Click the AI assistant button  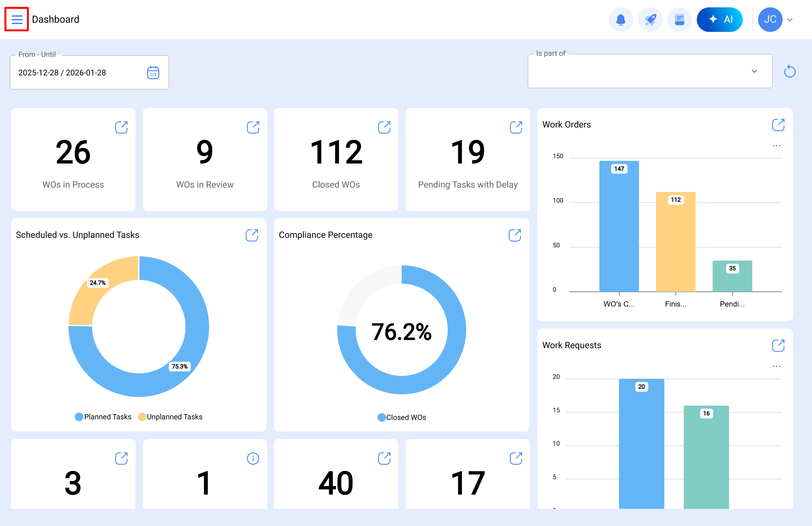tap(719, 19)
